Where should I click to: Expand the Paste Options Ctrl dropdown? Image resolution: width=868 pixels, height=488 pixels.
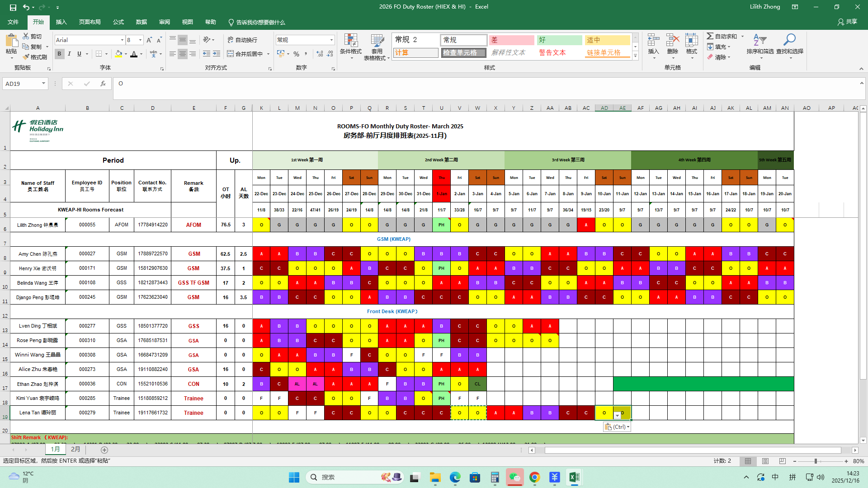[x=617, y=427]
